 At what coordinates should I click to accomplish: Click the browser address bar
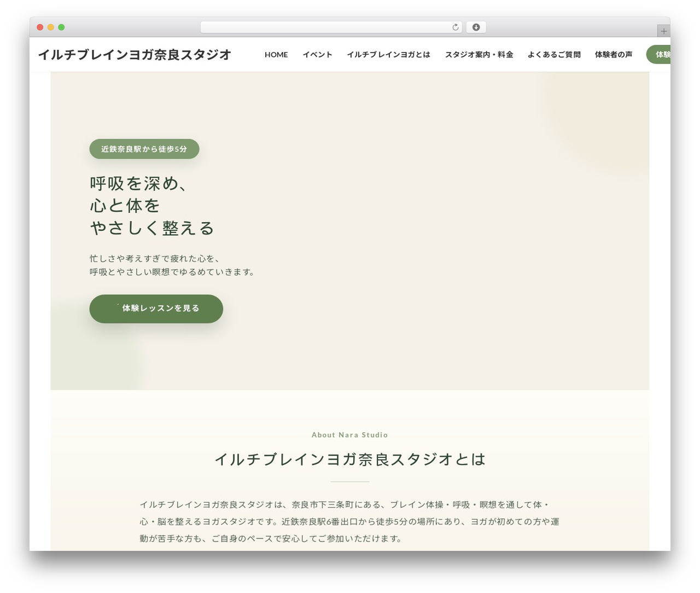point(331,27)
